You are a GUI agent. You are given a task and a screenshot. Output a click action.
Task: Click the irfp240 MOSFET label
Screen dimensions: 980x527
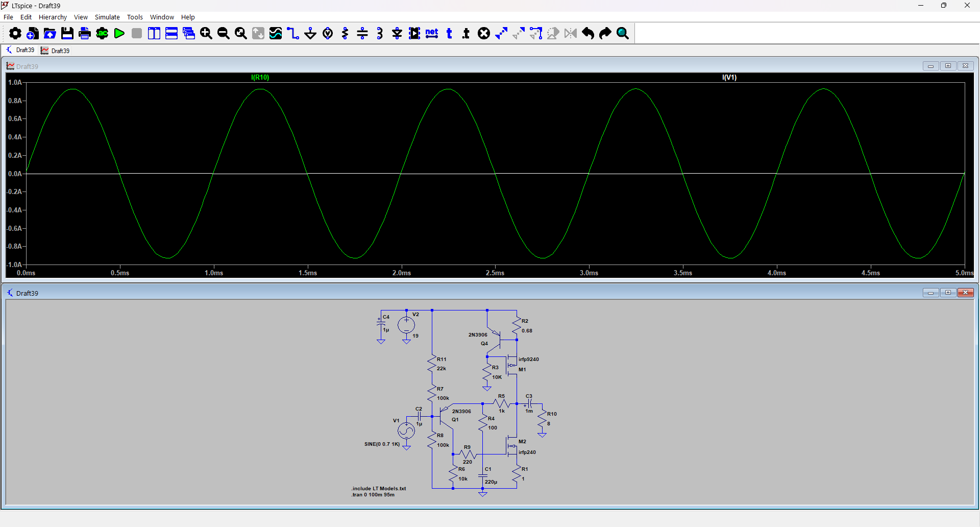tap(527, 452)
